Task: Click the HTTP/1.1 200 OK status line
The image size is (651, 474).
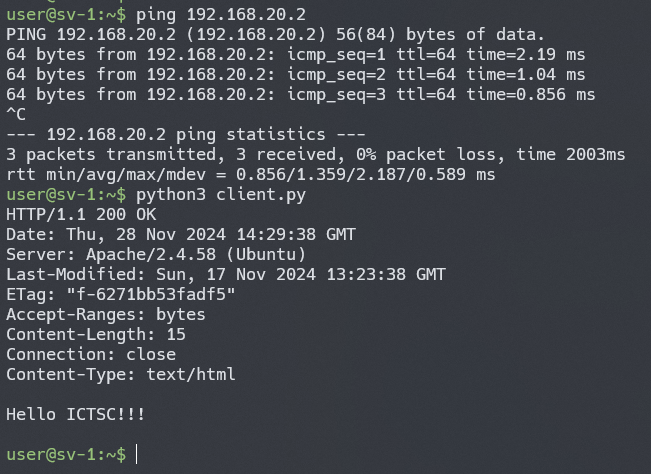Action: tap(81, 214)
